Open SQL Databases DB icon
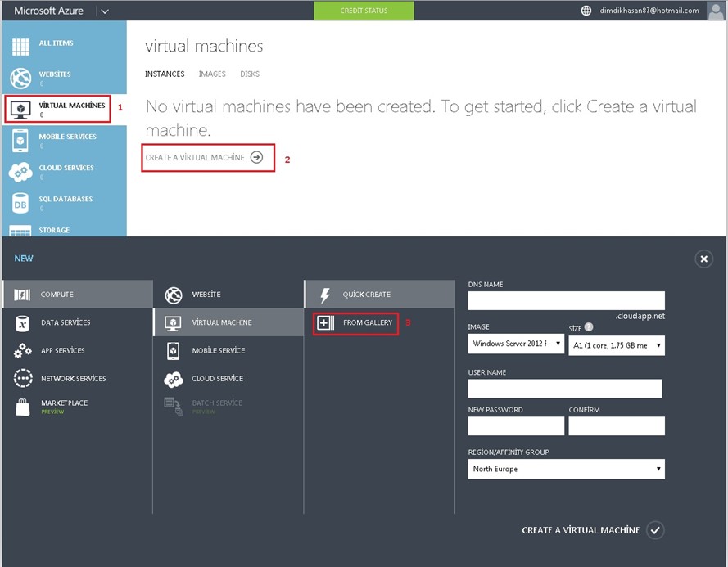728x567 pixels. pyautogui.click(x=20, y=203)
